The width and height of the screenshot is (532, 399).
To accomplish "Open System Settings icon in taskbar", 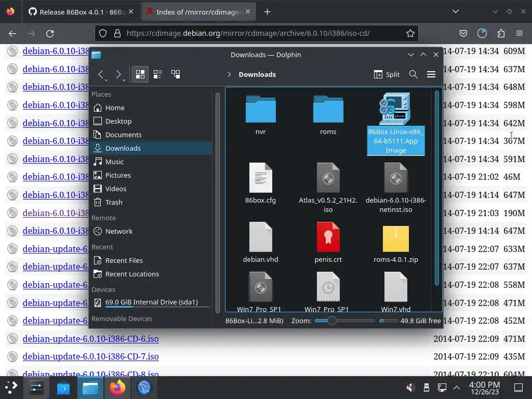I will point(36,388).
